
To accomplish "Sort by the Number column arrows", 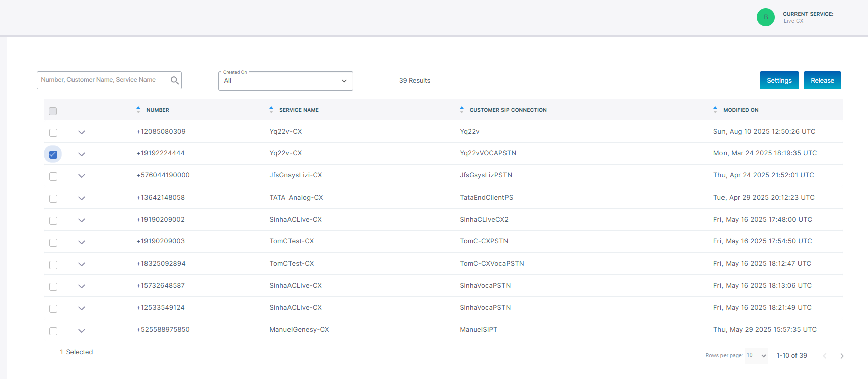I will 138,110.
